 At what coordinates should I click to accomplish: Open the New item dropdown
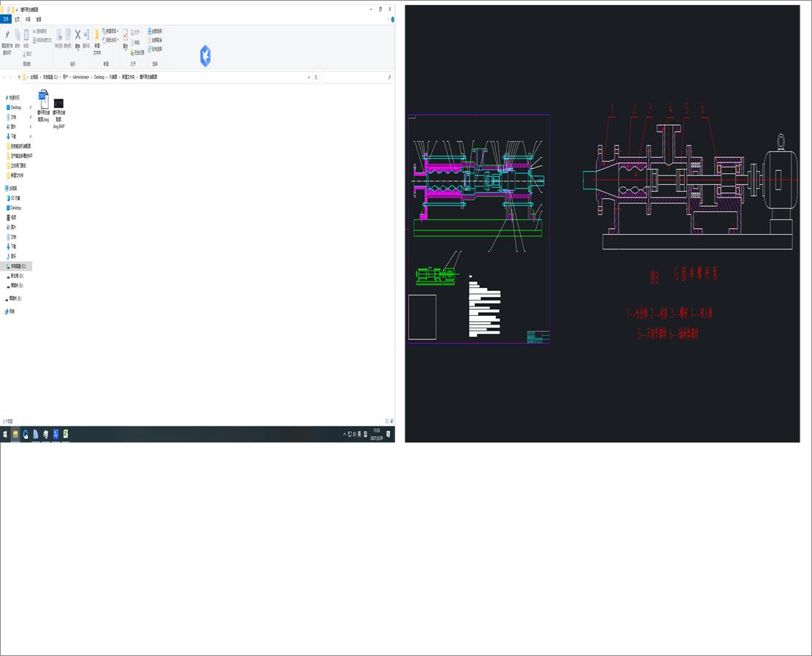(x=110, y=31)
